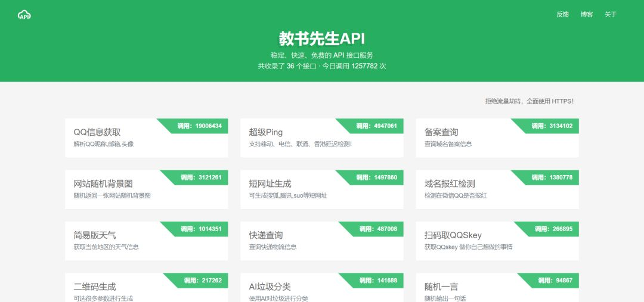Click the 教书先生API page title
The height and width of the screenshot is (302, 644).
[x=322, y=39]
